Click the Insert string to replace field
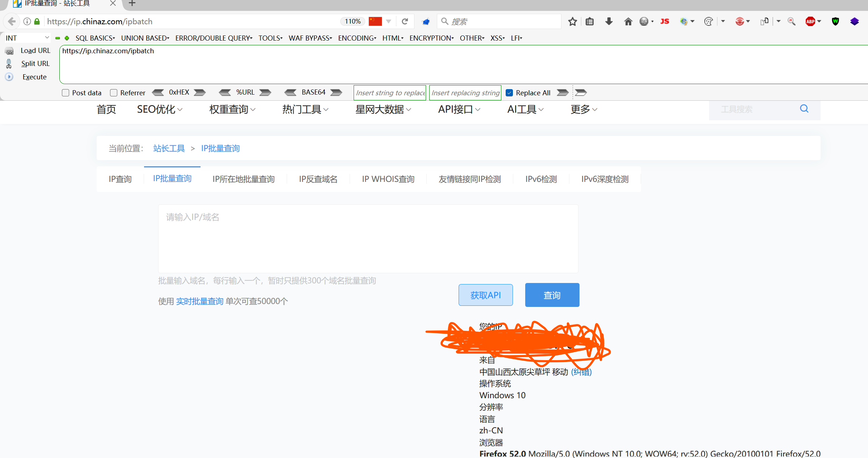This screenshot has height=458, width=868. [x=390, y=93]
